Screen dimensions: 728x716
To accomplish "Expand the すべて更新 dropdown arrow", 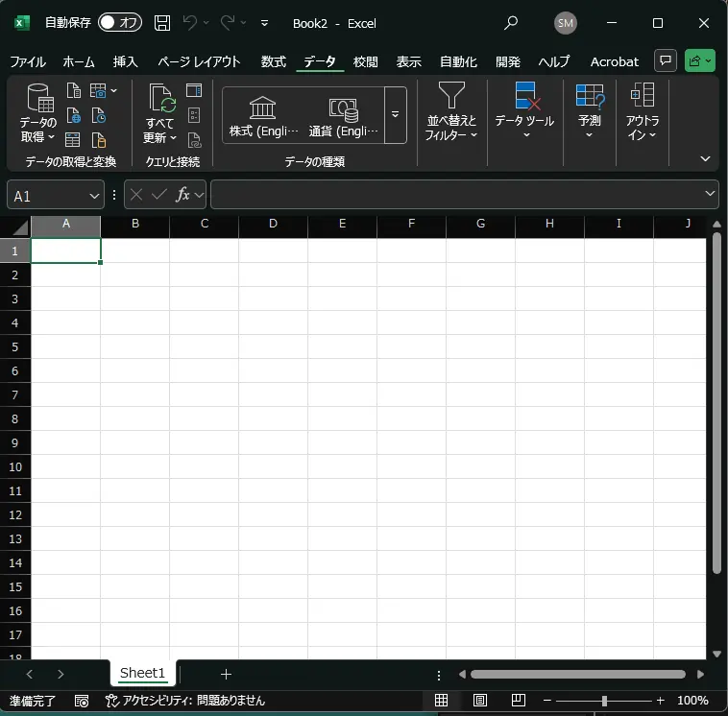I will pos(173,138).
